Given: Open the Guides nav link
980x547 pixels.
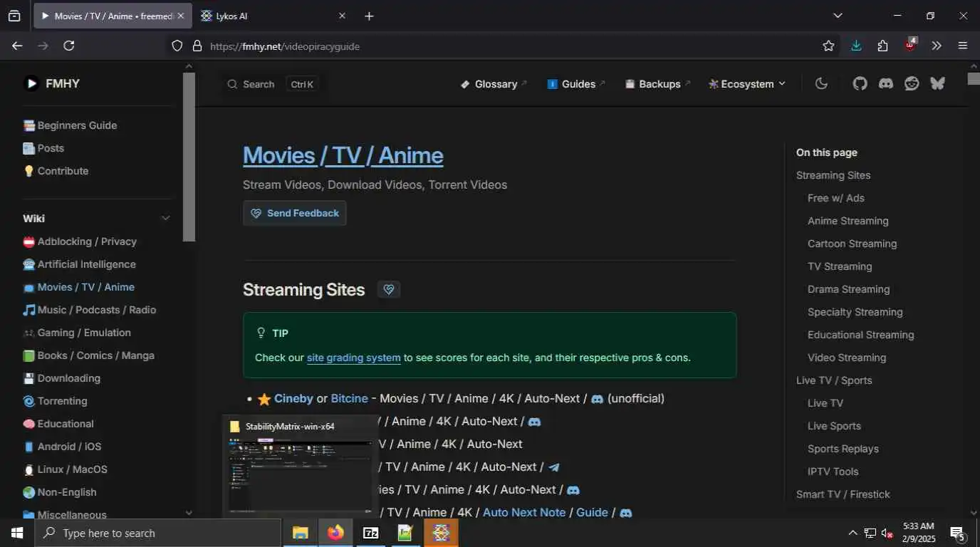Looking at the screenshot, I should (576, 83).
